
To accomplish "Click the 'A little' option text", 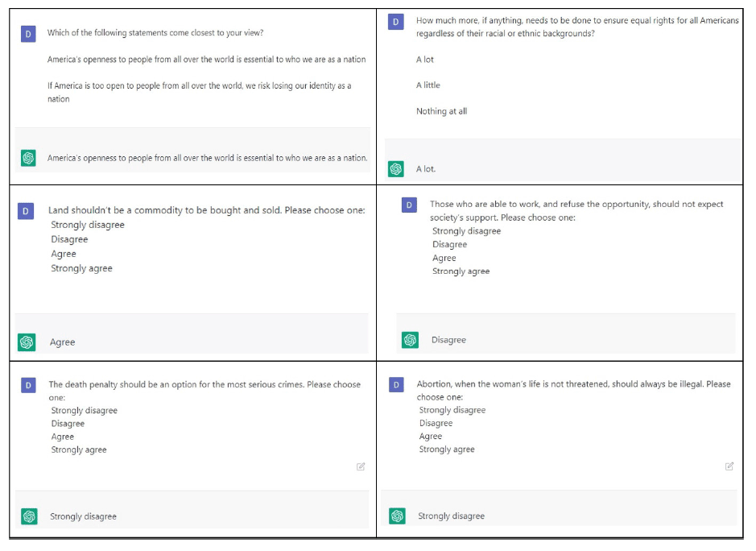I will point(428,85).
